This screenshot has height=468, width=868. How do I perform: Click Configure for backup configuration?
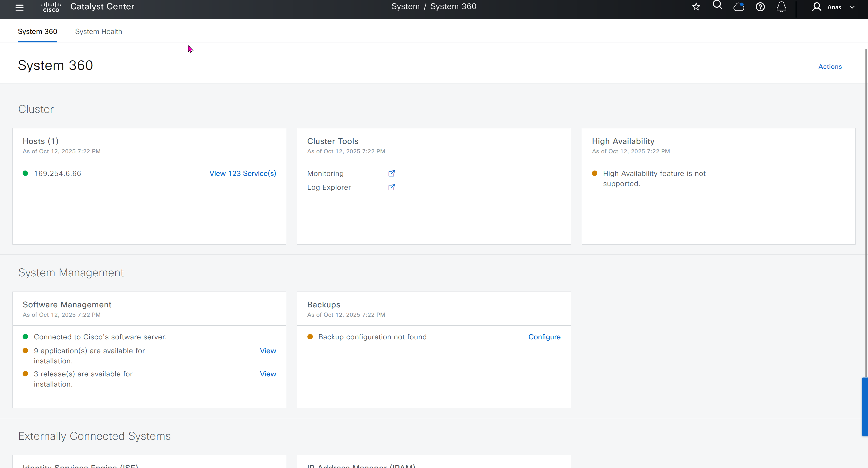544,337
